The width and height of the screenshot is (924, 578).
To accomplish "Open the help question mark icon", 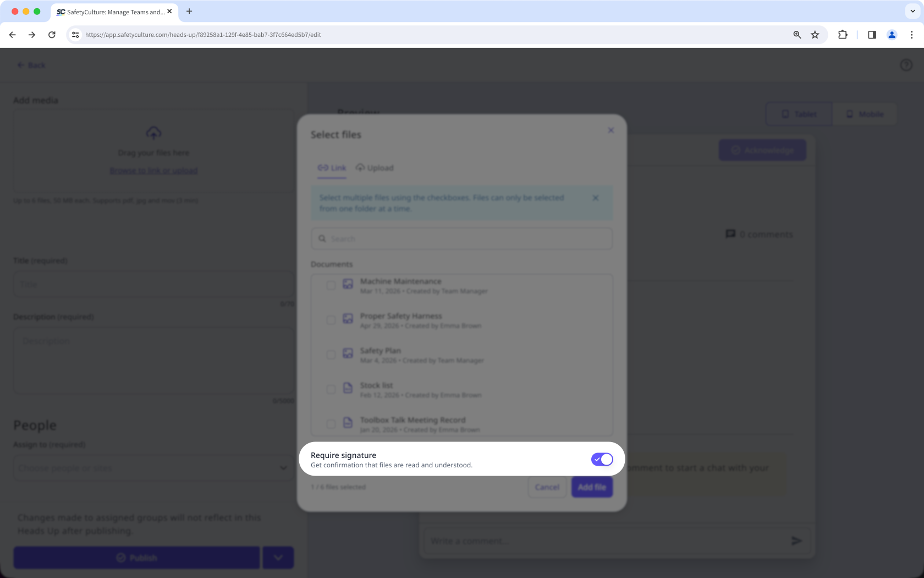I will [x=906, y=65].
